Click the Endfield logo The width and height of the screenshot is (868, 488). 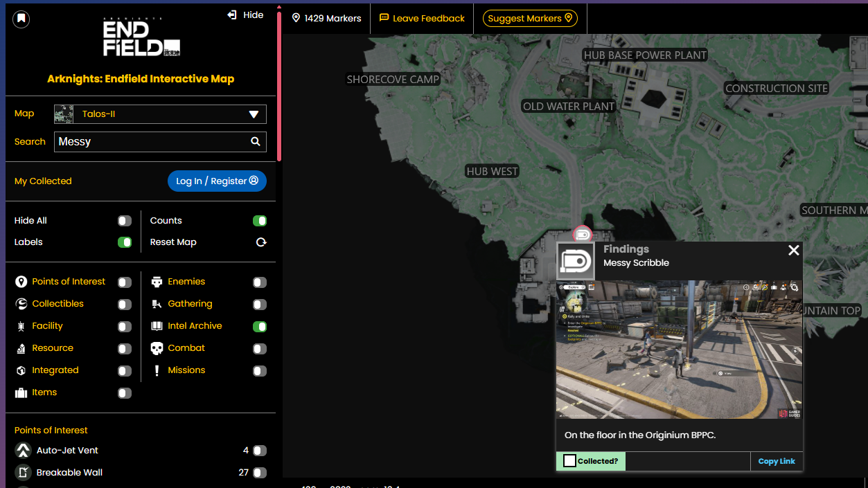pyautogui.click(x=141, y=38)
